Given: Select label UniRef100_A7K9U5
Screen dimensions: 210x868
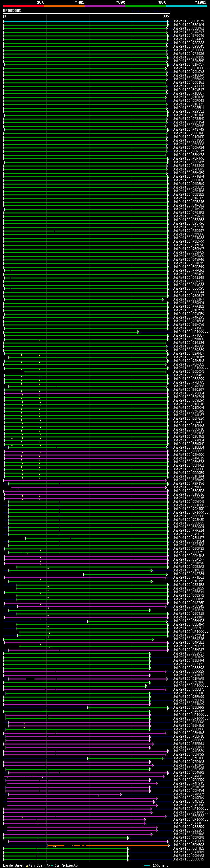Looking at the screenshot, I should [x=188, y=794].
